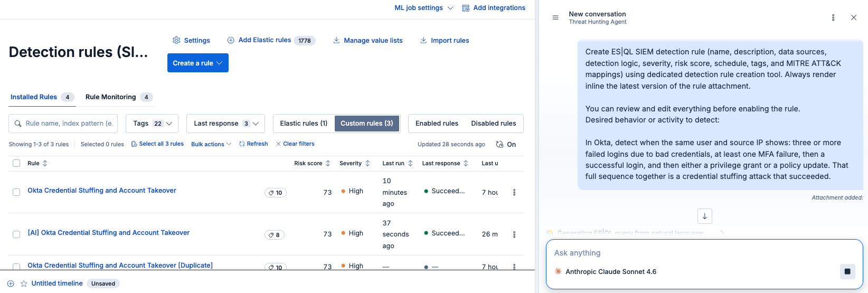Open the [AI] Okta Credential Stuffing rule
868x293 pixels.
click(108, 233)
